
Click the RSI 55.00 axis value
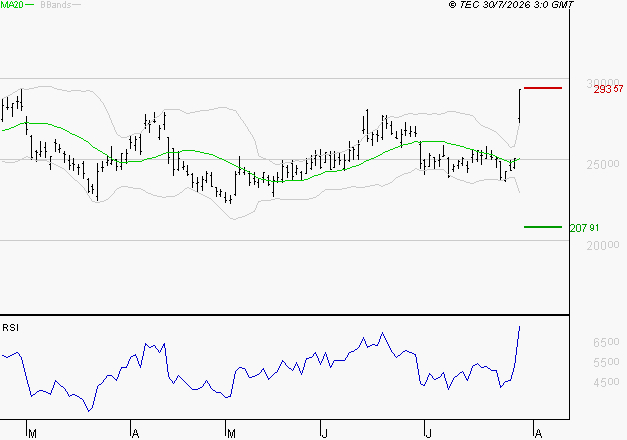pos(606,362)
